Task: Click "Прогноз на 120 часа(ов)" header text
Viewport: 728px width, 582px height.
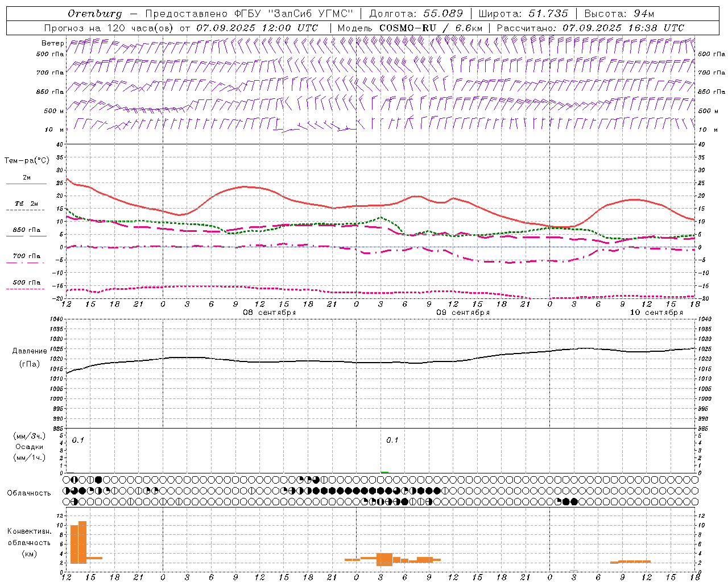Action: click(110, 28)
